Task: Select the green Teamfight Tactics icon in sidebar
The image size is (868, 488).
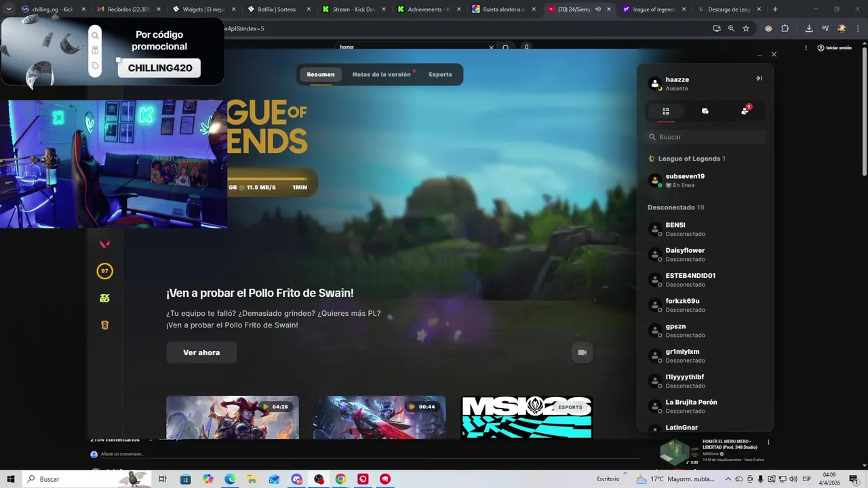Action: pyautogui.click(x=104, y=298)
